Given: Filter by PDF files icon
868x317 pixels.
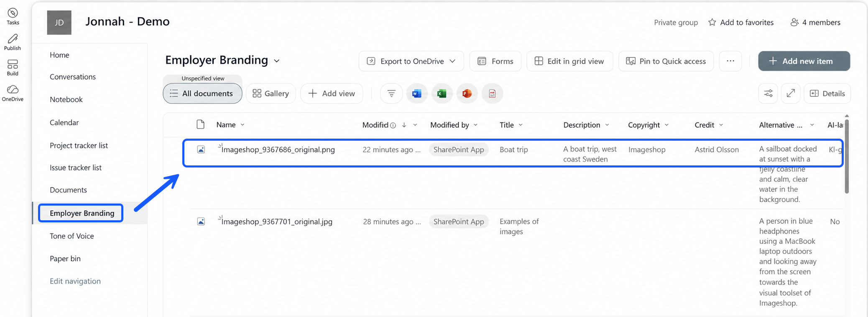Looking at the screenshot, I should [492, 93].
